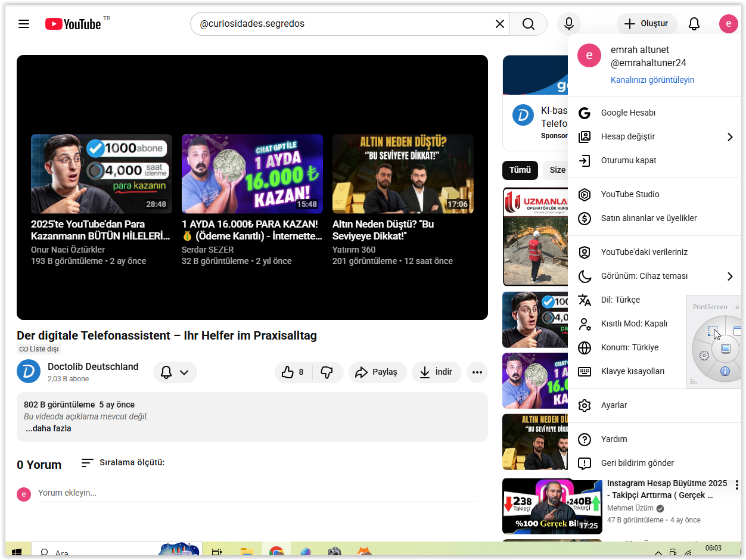Screen dimensions: 746x560
Task: Select Ayarlar from account menu
Action: (654, 405)
